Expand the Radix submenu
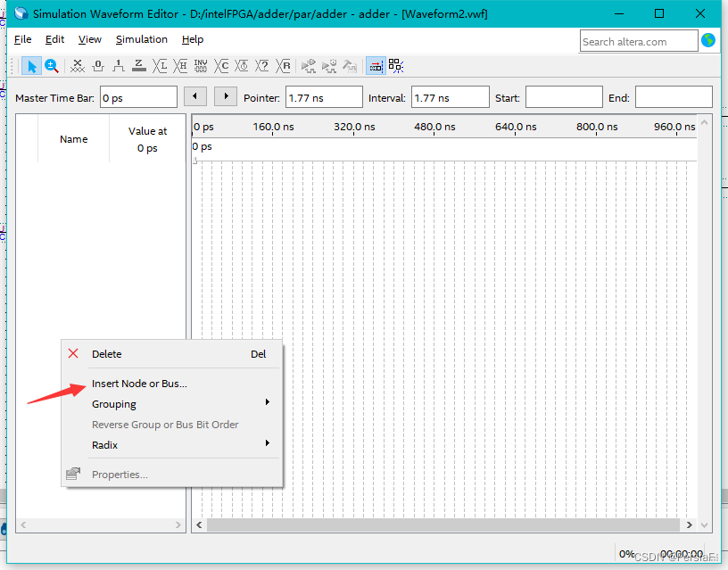The image size is (728, 570). 172,445
